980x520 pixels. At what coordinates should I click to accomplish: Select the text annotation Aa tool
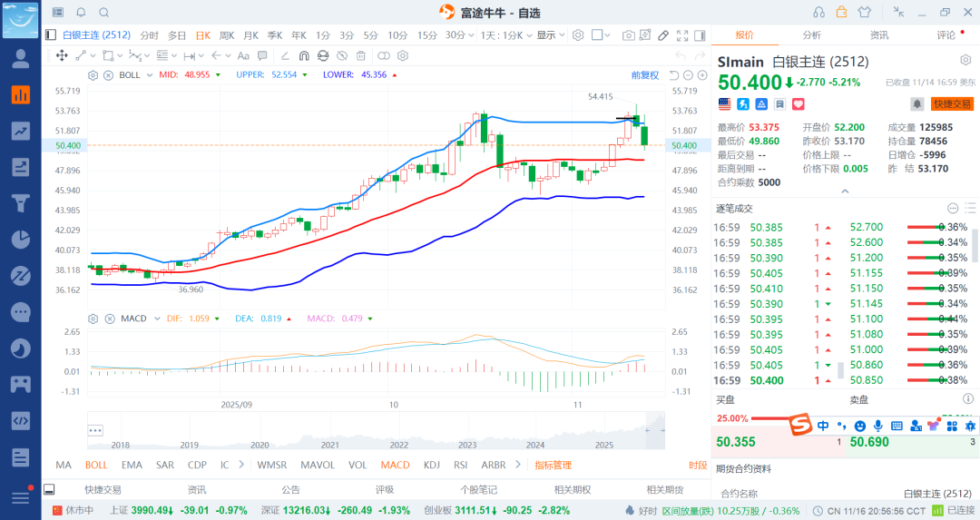click(x=243, y=55)
